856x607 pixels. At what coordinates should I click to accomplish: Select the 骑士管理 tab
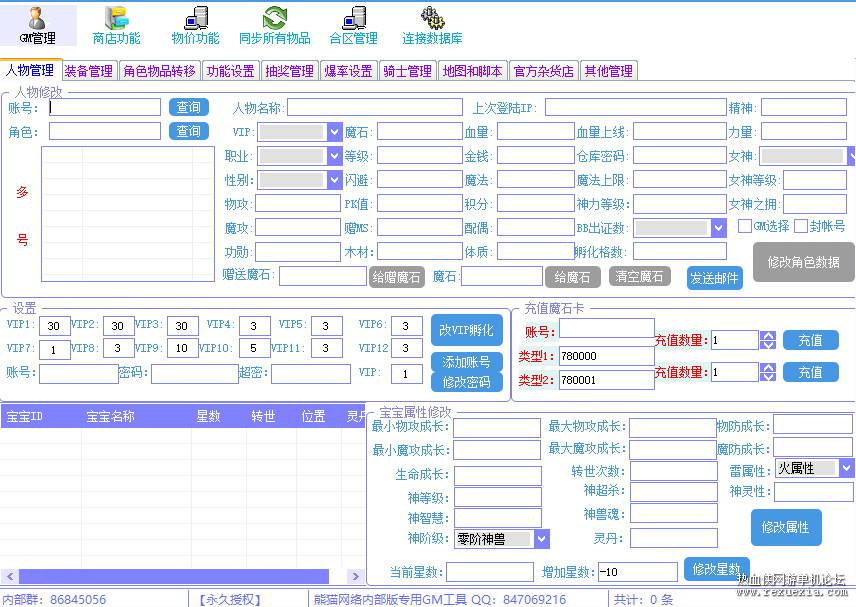click(408, 71)
